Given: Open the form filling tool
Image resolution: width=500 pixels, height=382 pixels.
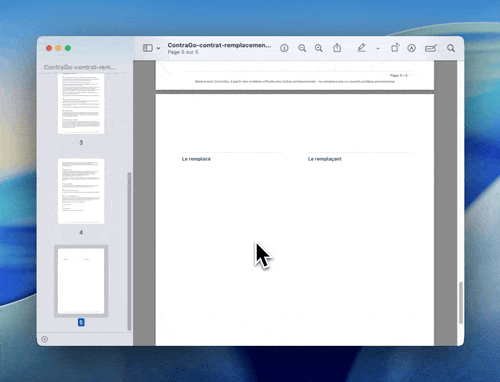Looking at the screenshot, I should coord(430,48).
